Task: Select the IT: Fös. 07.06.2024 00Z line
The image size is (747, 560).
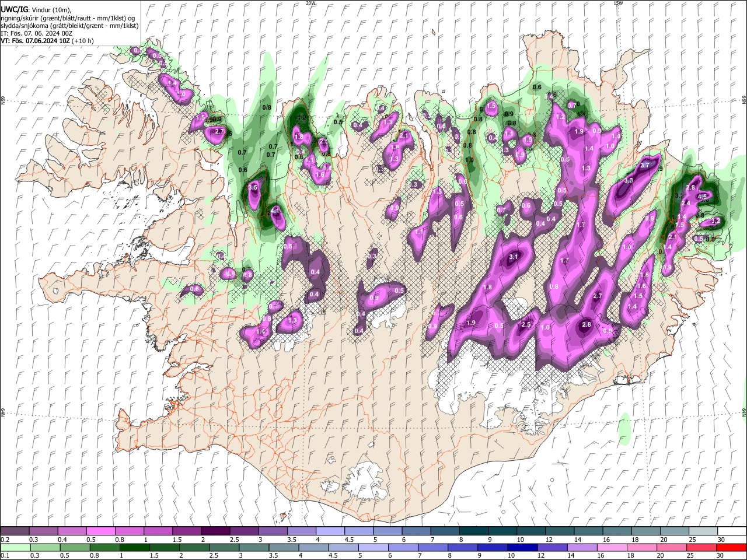Action: 36,33
